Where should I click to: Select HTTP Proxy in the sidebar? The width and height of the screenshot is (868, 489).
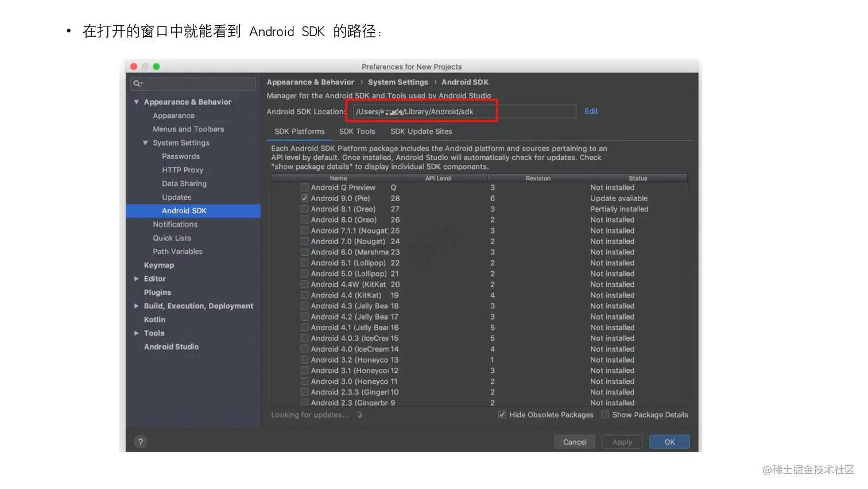[183, 170]
